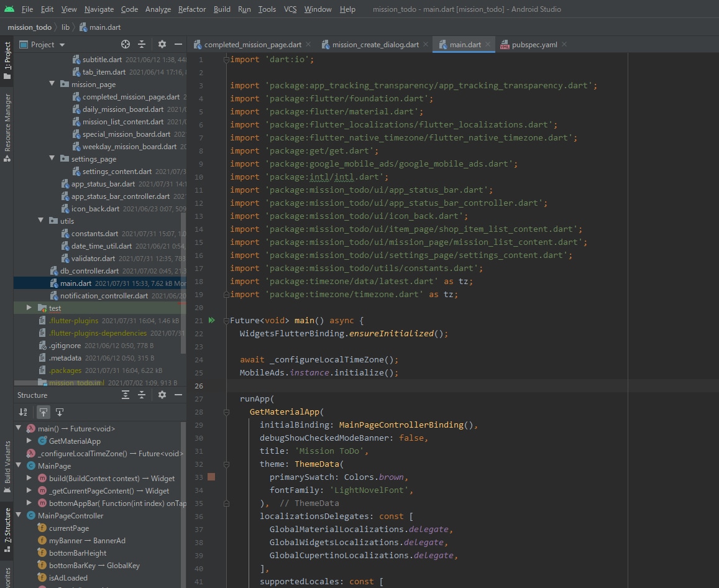Expand GetMaterialApp node in Structure
Image resolution: width=719 pixels, height=588 pixels.
click(29, 440)
